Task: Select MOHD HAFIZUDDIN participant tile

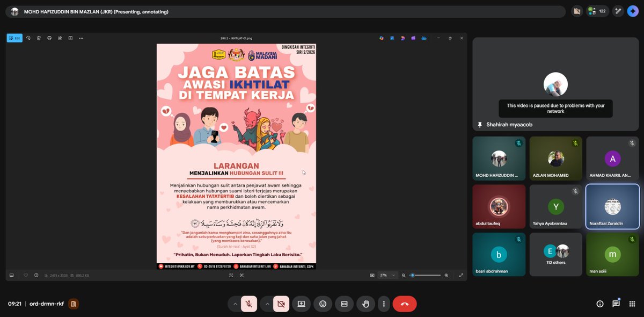Action: coord(499,158)
